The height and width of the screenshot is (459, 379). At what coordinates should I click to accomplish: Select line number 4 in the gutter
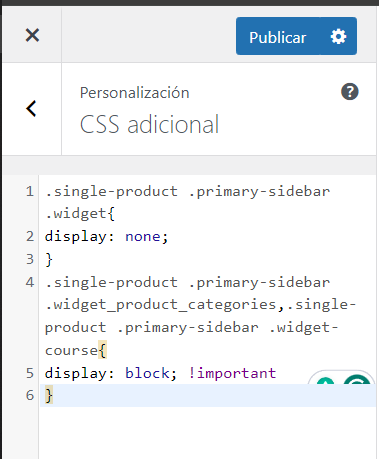tap(30, 283)
